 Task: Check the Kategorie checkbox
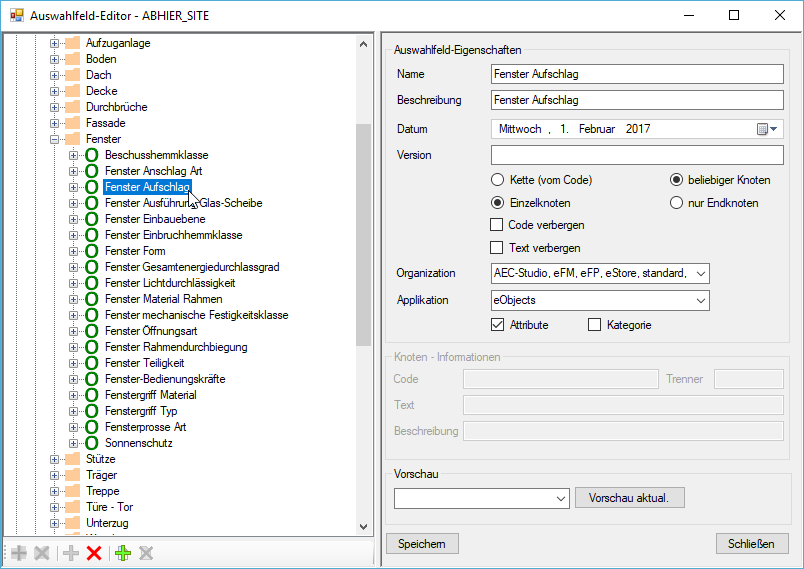[594, 325]
